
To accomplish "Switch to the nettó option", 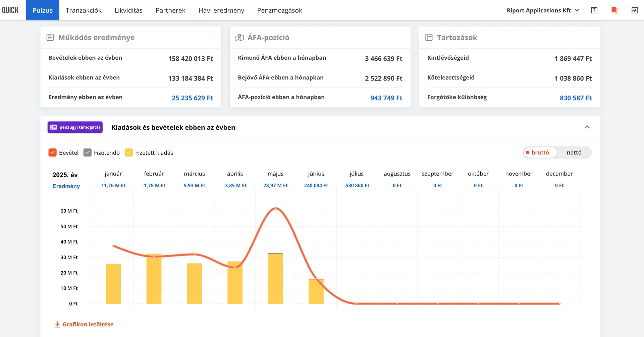I will pos(574,152).
